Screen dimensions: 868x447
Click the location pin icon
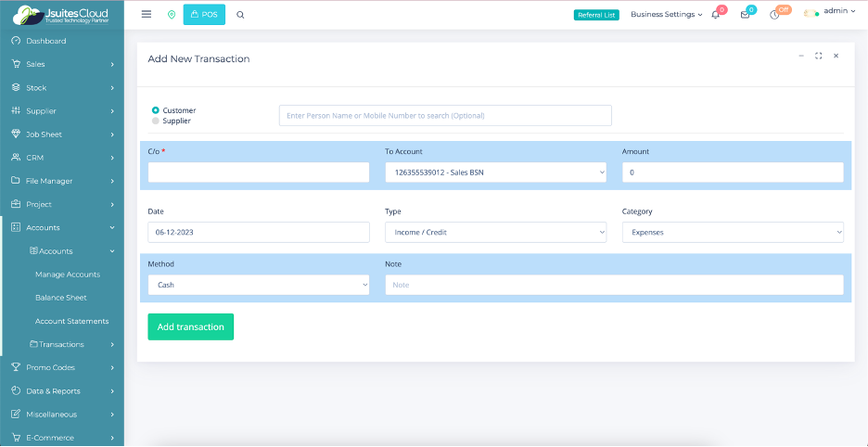[172, 15]
